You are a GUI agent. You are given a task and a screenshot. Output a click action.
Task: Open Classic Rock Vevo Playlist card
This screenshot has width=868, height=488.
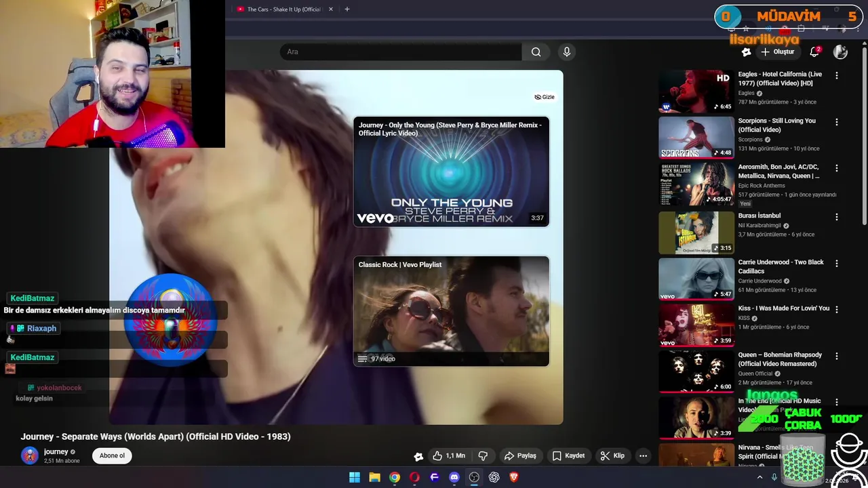[451, 311]
